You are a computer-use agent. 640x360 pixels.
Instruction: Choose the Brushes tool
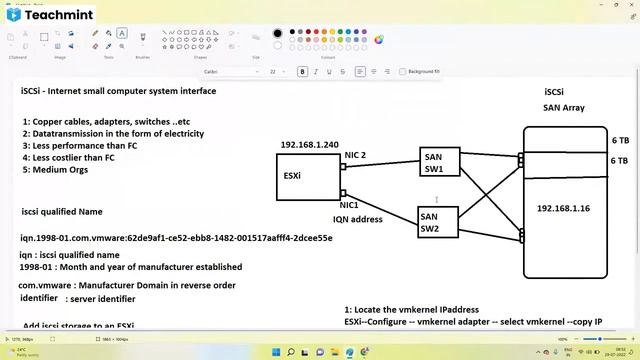(x=143, y=37)
